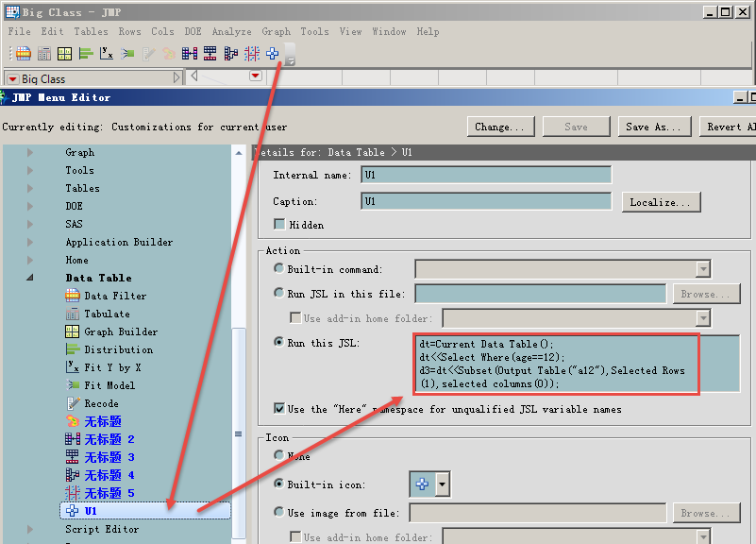Select 无标题 5 in the tree
Screen dimensions: 756x544
pos(100,493)
